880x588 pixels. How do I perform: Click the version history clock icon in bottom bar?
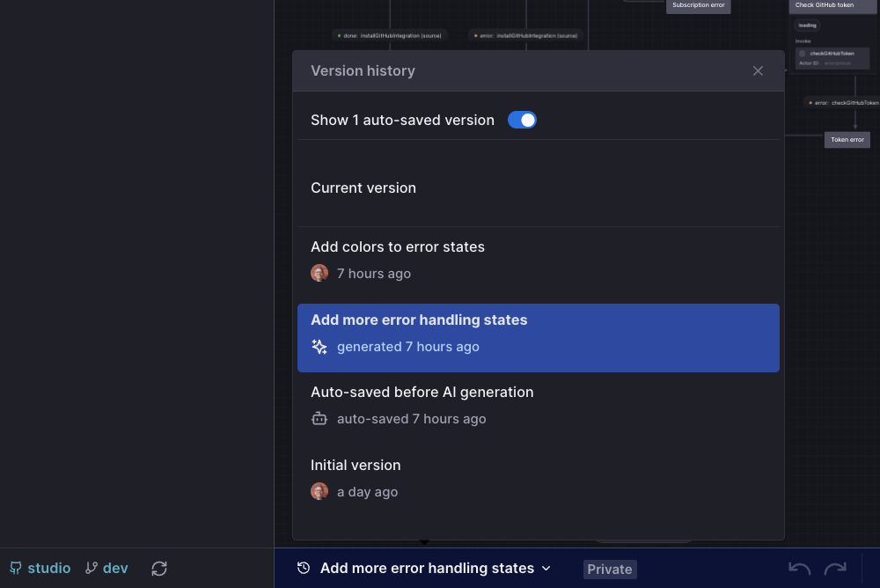tap(303, 569)
